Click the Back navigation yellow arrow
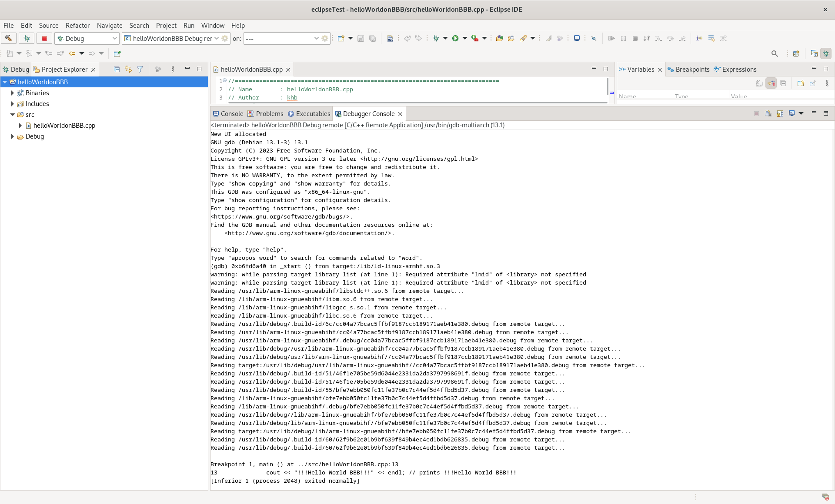Image resolution: width=835 pixels, height=504 pixels. click(x=72, y=53)
